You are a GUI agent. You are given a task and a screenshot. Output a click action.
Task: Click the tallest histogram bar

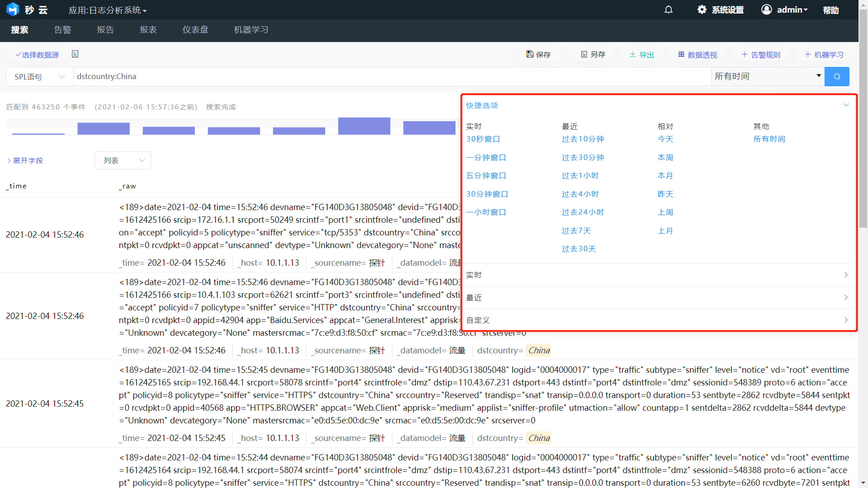pyautogui.click(x=364, y=126)
